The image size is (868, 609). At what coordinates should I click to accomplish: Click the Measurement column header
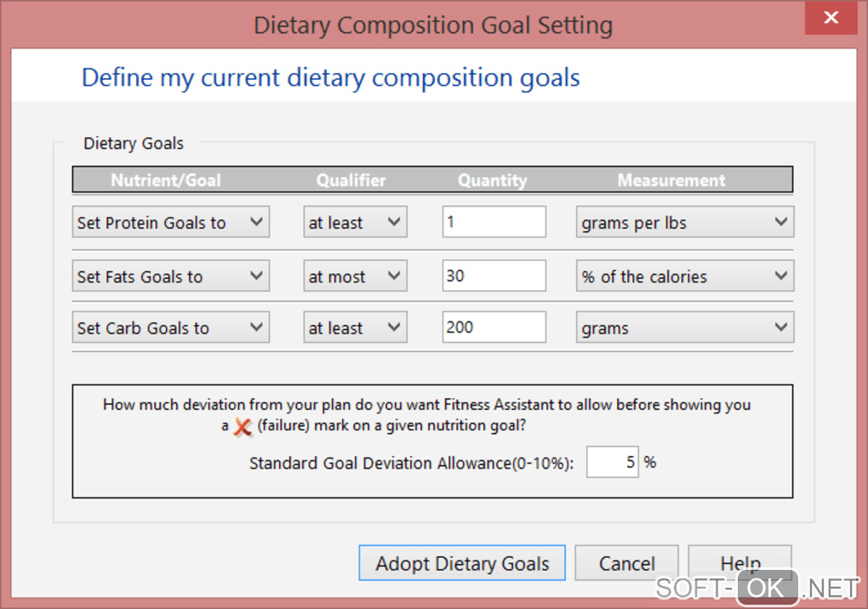click(x=671, y=180)
